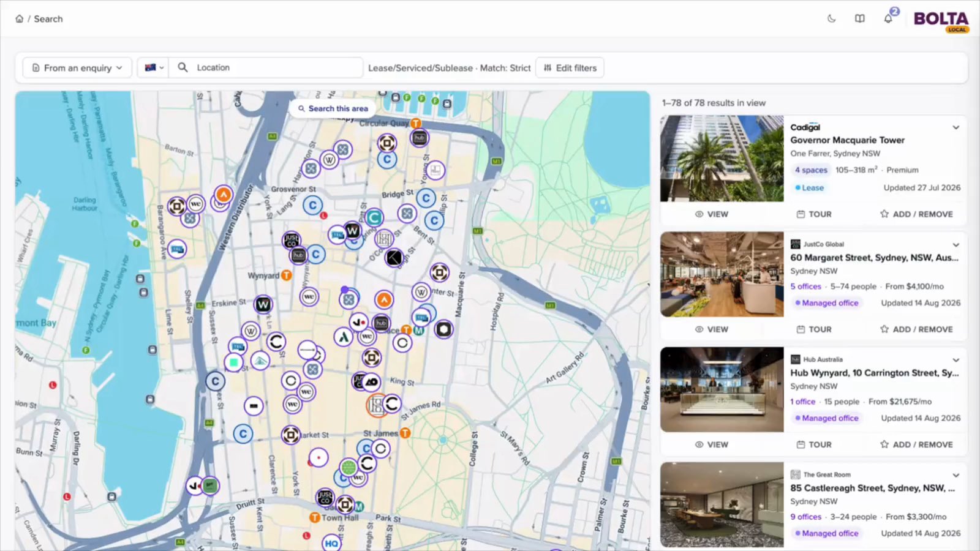Select the Great Room highlighted marker on King St
Screen dimensions: 980x551
[376, 405]
